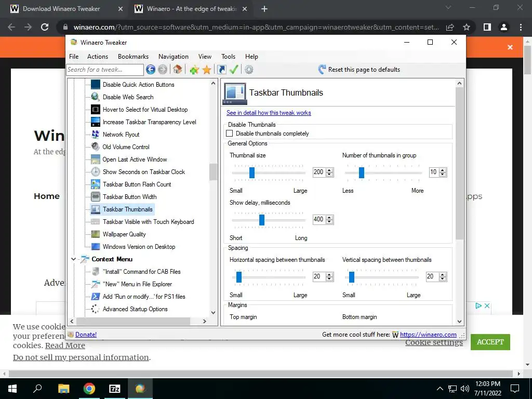Click the shortcut-arrow export icon in toolbar
Screen dimensions: 532x399
(221, 70)
